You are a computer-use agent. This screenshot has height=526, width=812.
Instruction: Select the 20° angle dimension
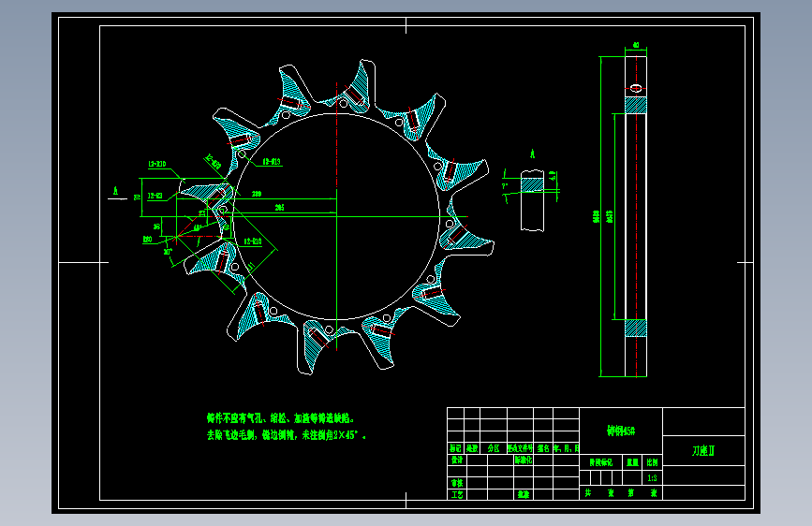168,252
